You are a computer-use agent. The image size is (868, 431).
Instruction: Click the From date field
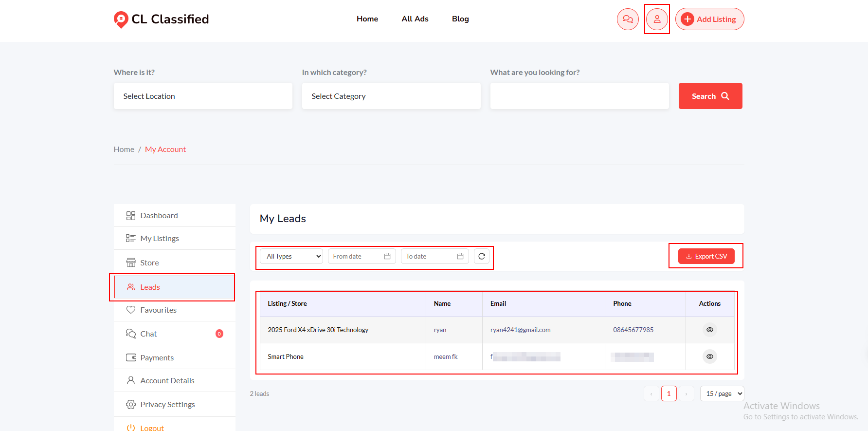362,256
